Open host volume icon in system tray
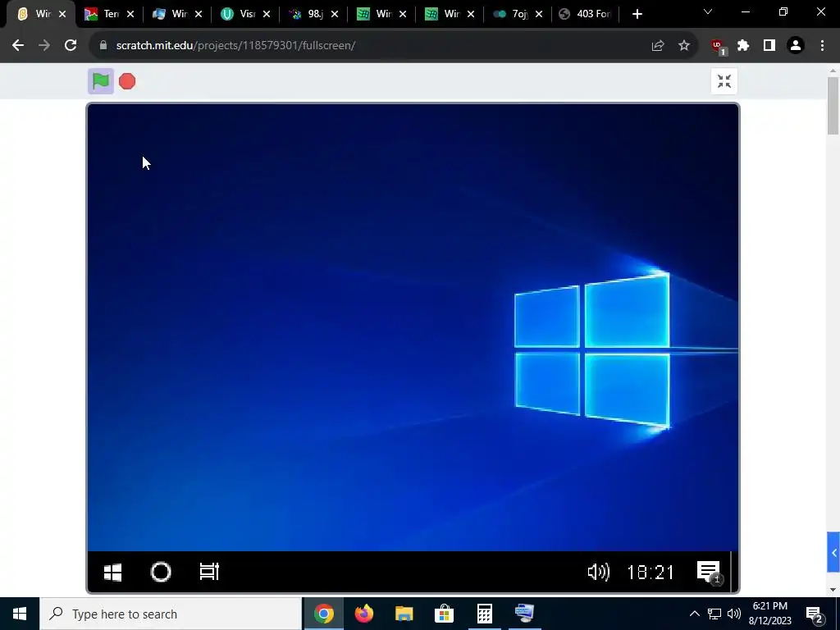Viewport: 840px width, 630px height. coord(734,614)
